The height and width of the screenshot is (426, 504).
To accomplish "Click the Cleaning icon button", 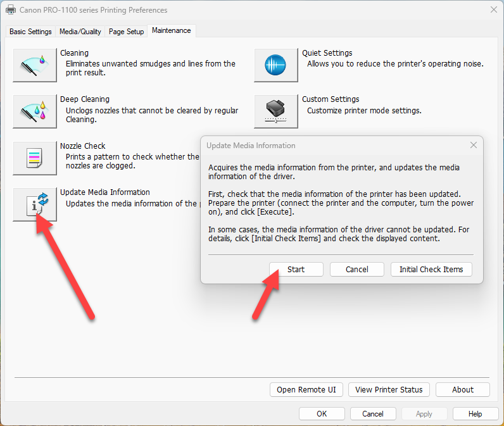I will point(35,65).
